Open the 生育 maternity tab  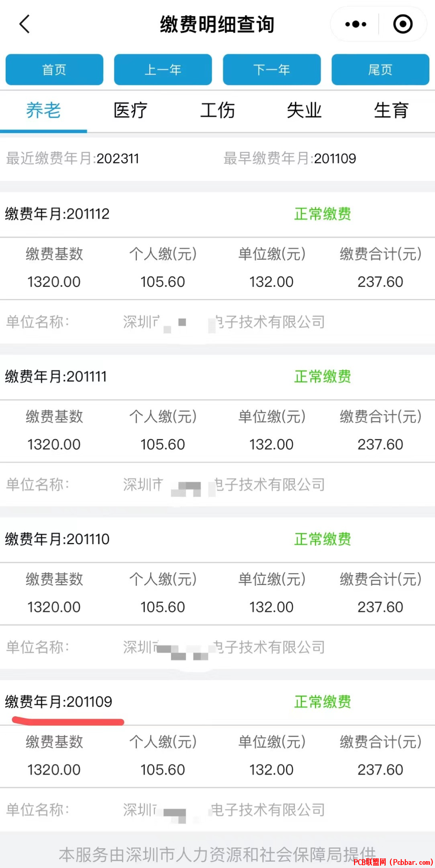point(391,111)
